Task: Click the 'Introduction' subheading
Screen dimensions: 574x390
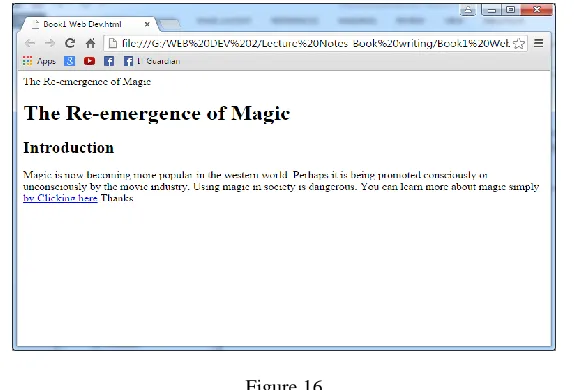Action: [68, 148]
